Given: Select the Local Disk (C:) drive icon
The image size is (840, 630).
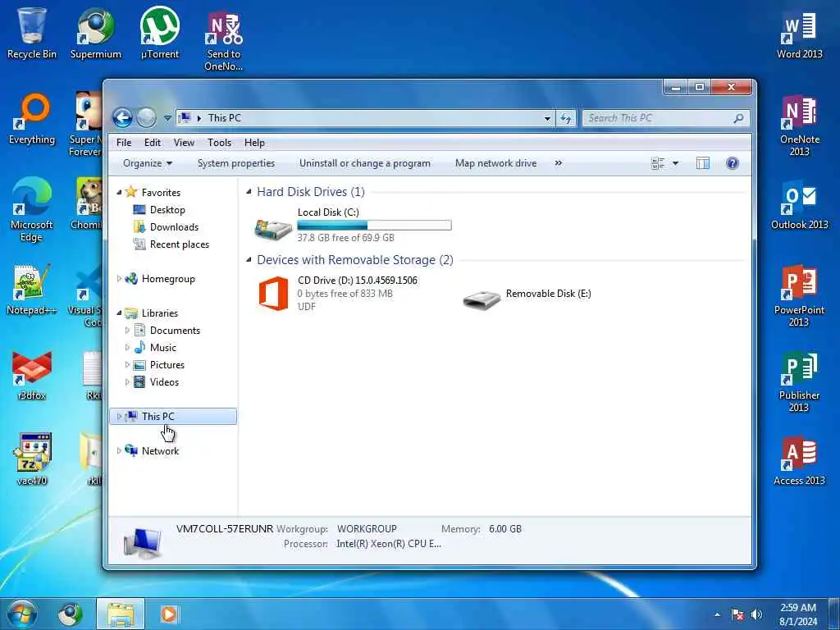Looking at the screenshot, I should (x=273, y=229).
